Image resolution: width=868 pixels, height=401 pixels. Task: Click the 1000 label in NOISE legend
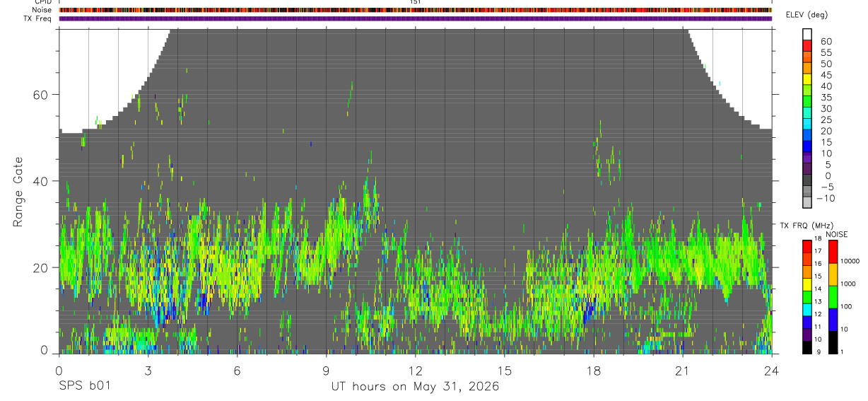(848, 284)
